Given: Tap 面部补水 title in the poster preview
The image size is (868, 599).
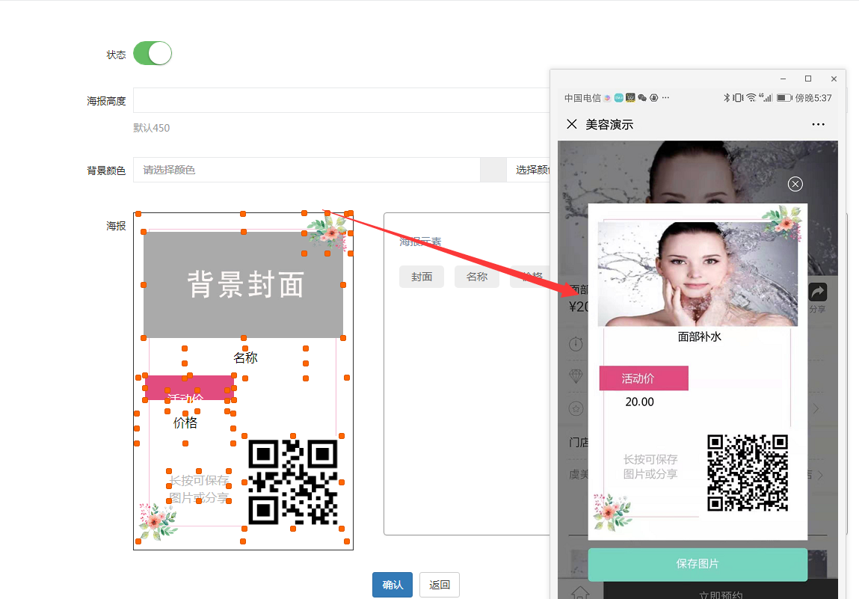Looking at the screenshot, I should click(700, 337).
